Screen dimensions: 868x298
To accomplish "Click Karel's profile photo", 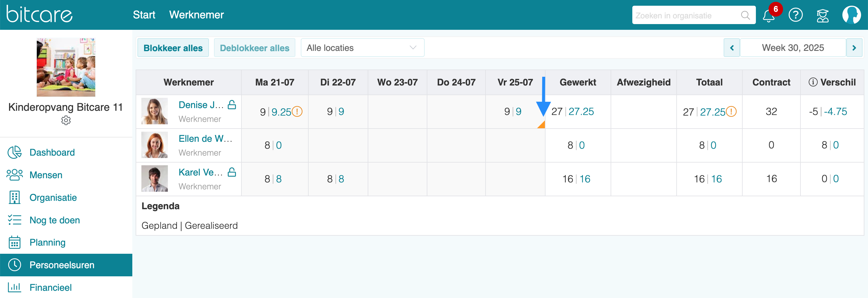I will coord(154,178).
